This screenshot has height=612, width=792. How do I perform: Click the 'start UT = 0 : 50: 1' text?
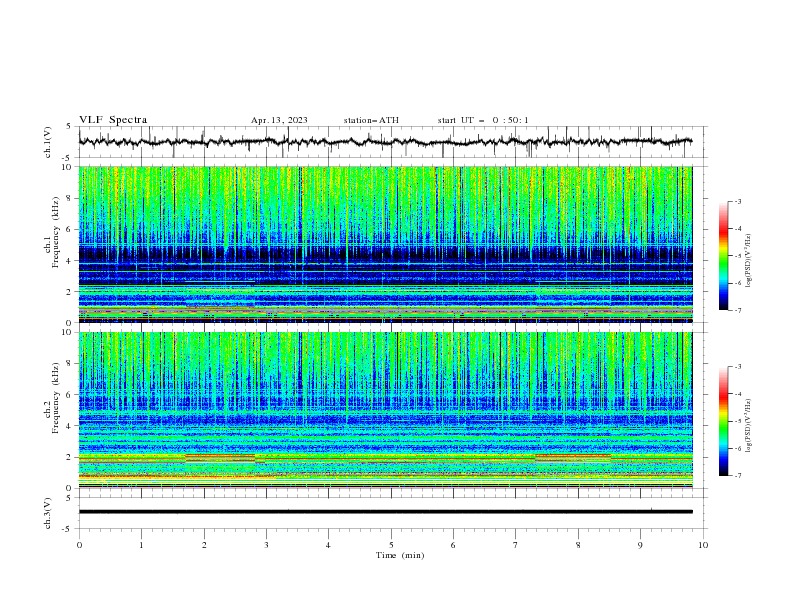[x=483, y=120]
